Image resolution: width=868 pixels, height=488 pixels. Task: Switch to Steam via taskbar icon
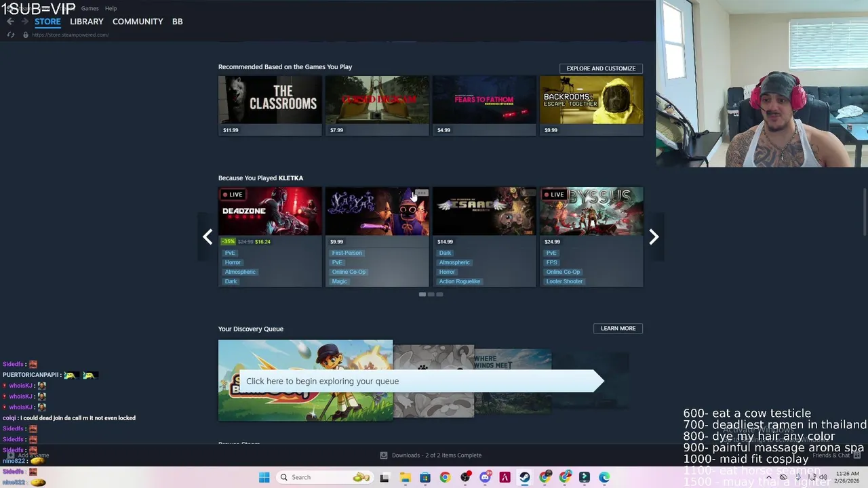(525, 477)
